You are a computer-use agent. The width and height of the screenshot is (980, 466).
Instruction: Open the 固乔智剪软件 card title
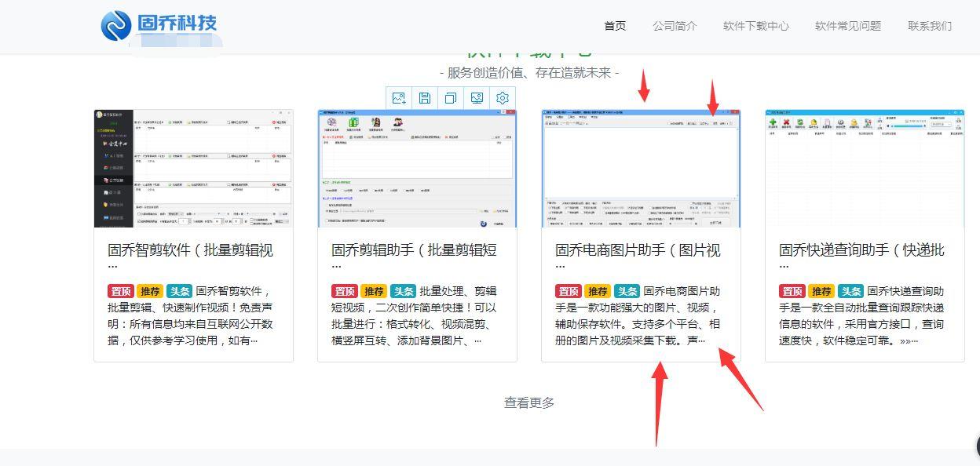(x=191, y=250)
